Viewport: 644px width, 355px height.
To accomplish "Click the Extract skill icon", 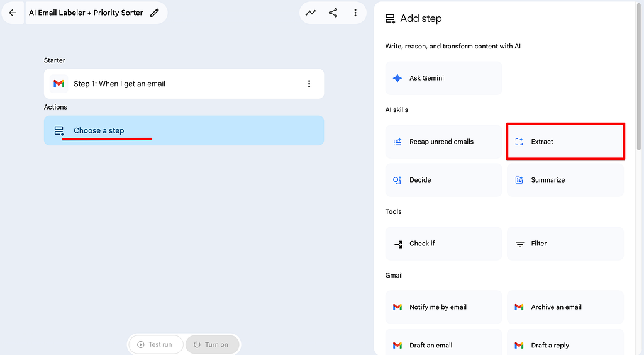I will point(519,142).
